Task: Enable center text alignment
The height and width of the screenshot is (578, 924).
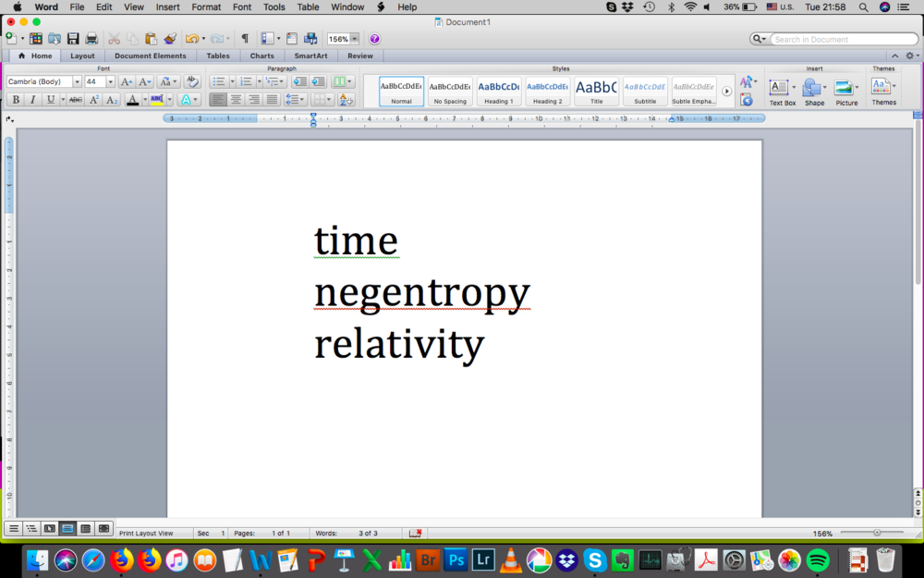Action: point(236,100)
